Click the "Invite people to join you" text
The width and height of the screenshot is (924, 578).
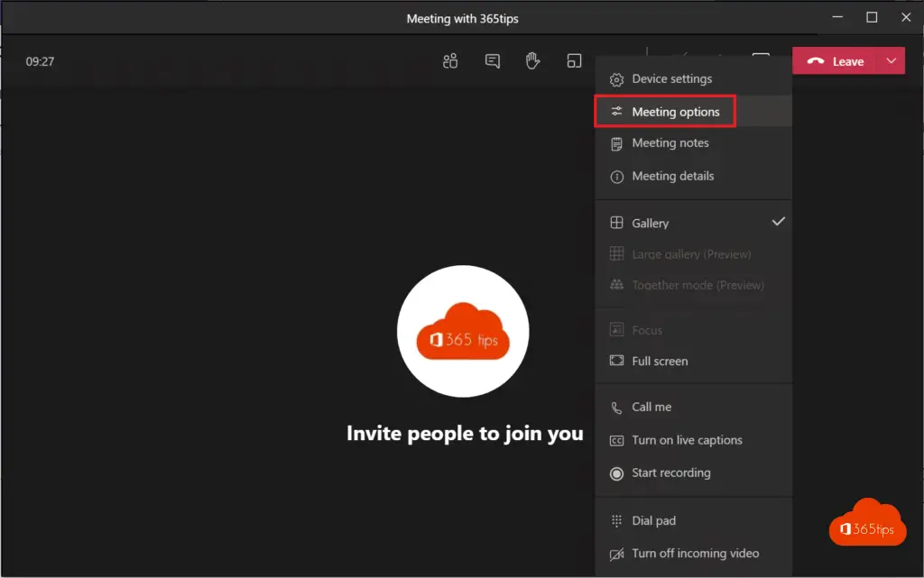[x=465, y=434]
